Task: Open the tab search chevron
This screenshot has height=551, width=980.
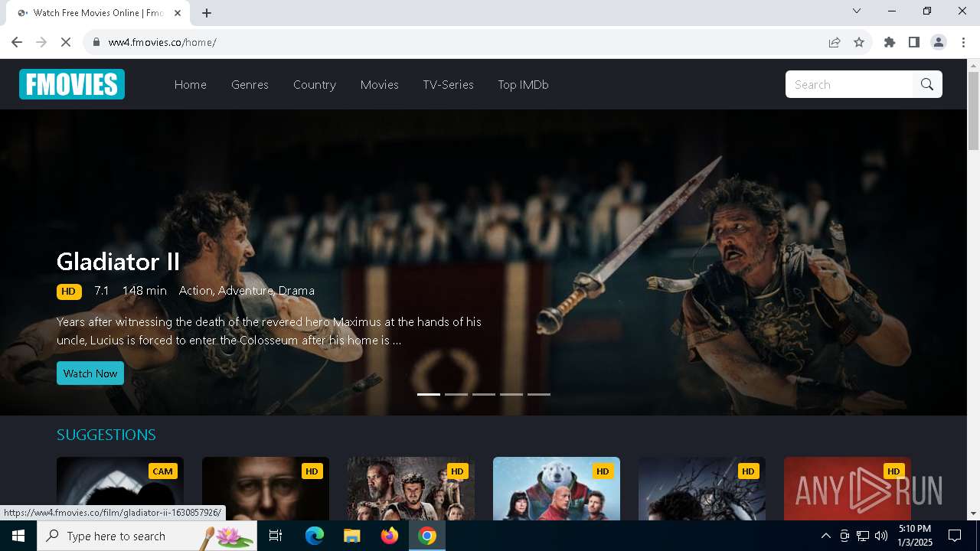Action: coord(857,11)
